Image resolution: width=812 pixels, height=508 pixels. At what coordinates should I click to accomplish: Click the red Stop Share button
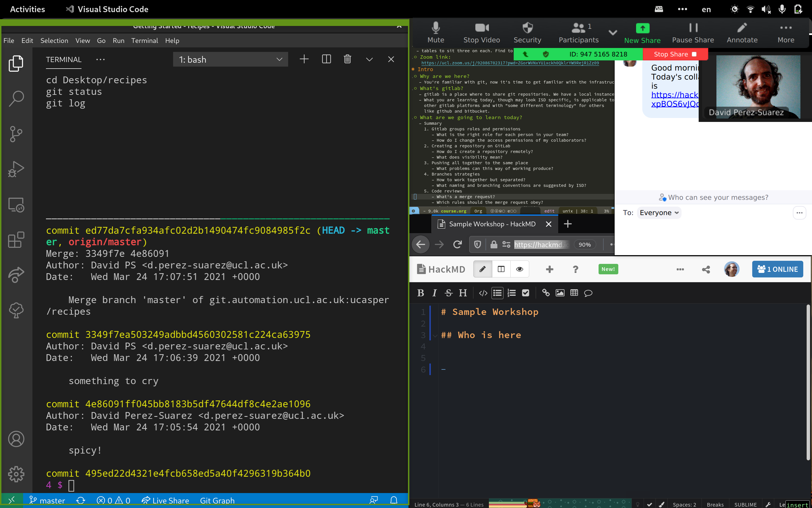point(675,54)
